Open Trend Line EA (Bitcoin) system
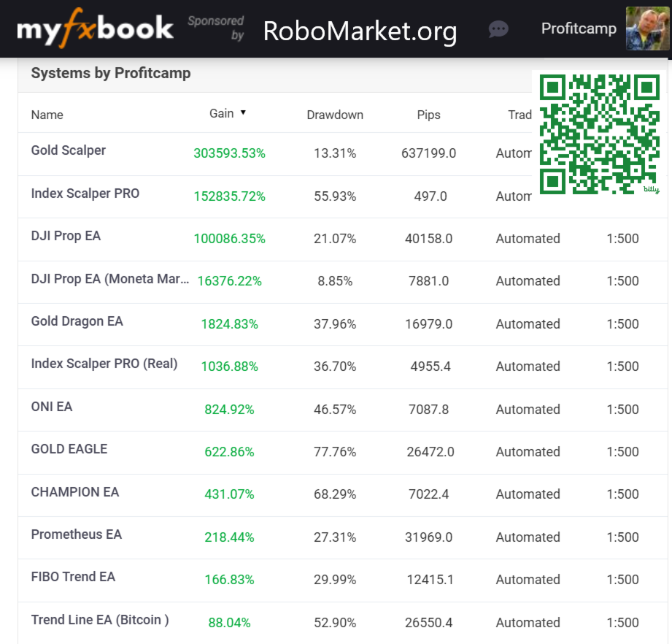Viewport: 672px width, 644px height. 100,620
